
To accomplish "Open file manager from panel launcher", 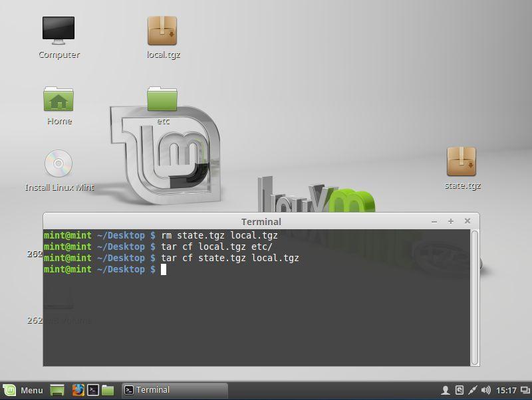I will 108,390.
